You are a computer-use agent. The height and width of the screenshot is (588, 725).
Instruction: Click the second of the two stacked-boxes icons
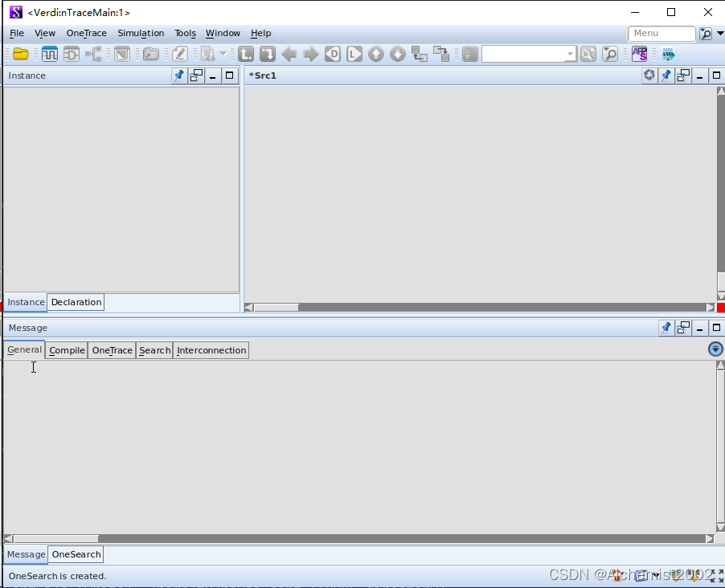coord(441,54)
